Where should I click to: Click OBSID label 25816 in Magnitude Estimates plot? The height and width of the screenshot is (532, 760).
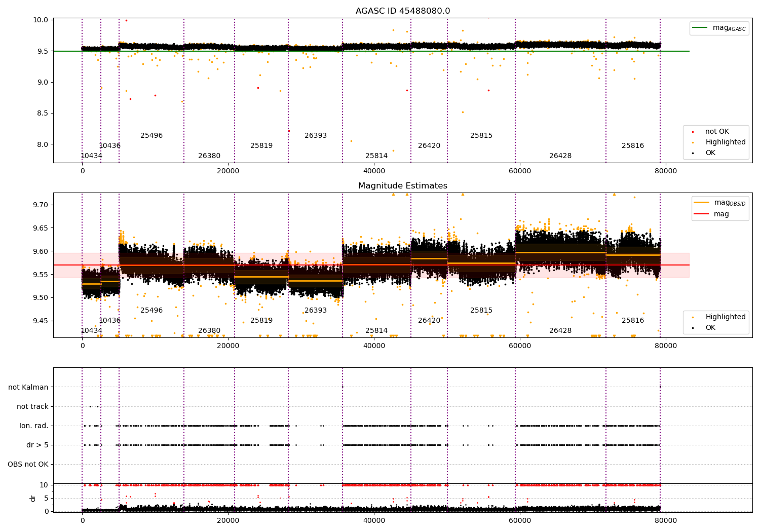[x=633, y=321]
